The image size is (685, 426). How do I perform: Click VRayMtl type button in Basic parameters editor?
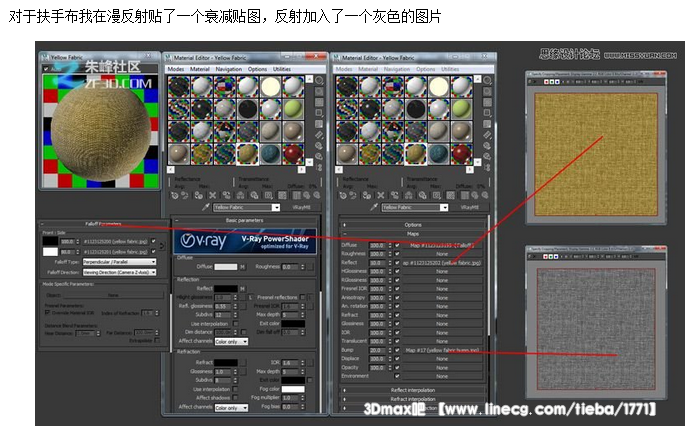tap(301, 207)
